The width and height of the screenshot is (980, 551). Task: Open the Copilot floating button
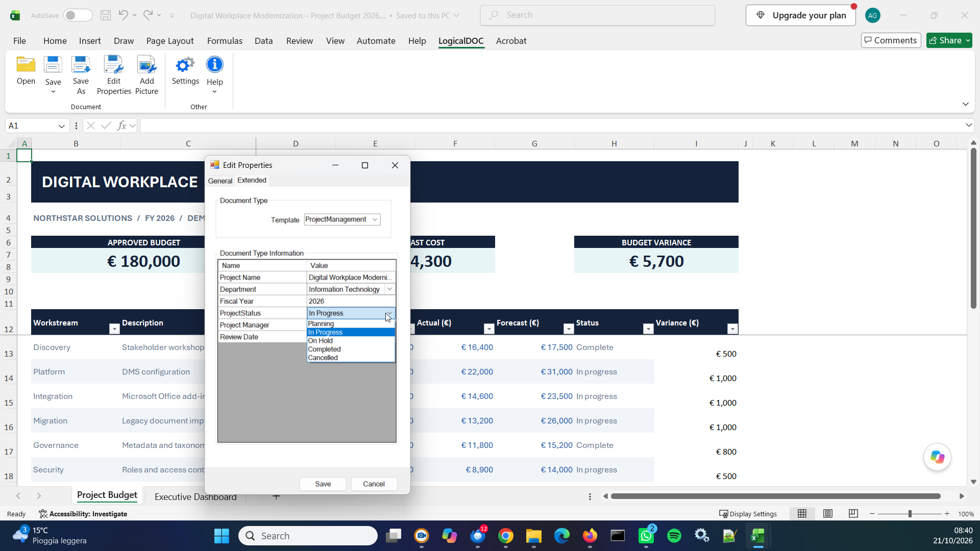[937, 457]
